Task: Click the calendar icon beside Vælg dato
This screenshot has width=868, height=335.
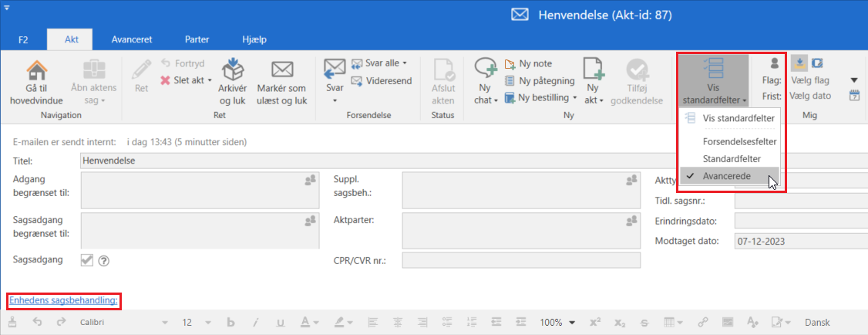Action: pos(854,96)
